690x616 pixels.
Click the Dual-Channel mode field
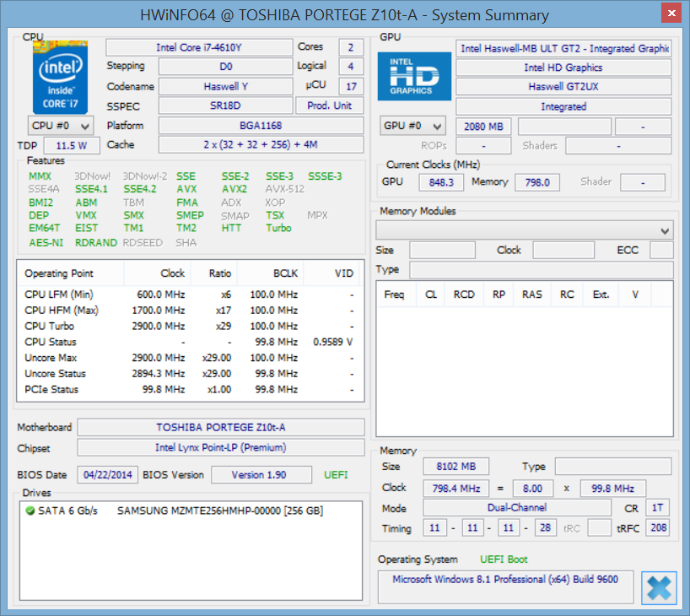click(517, 508)
